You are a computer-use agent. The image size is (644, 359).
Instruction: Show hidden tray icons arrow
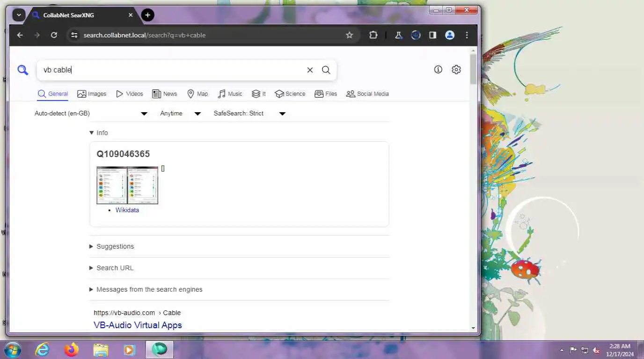[562, 350]
